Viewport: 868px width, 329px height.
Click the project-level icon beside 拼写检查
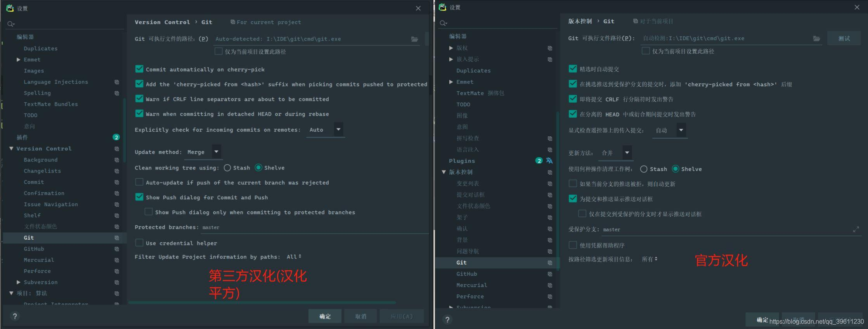point(550,138)
